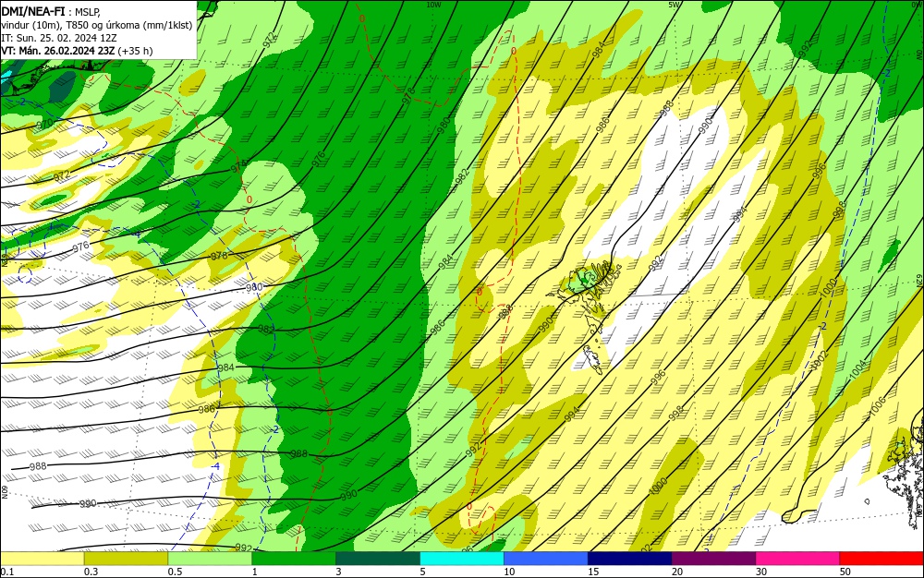Click the light green 0.5–1 legend swatch
This screenshot has height=578, width=924.
tap(210, 558)
